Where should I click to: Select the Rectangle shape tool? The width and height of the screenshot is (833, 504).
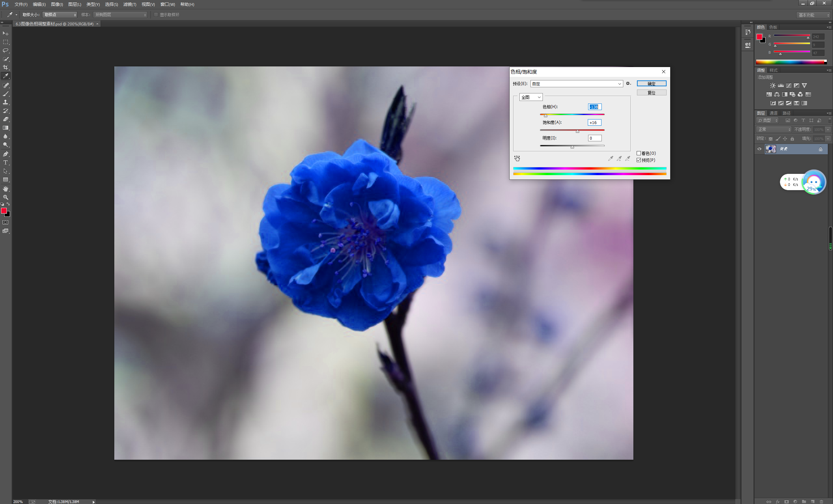[x=6, y=179]
